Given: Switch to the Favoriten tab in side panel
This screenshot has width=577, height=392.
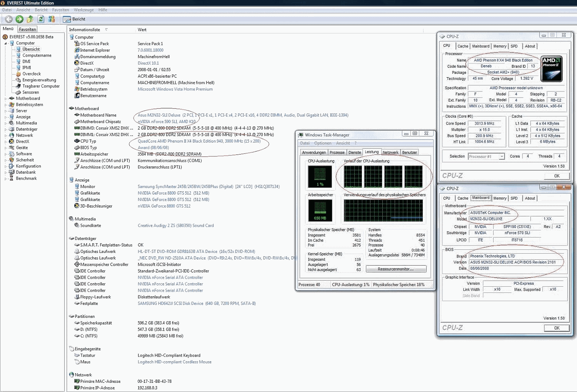Looking at the screenshot, I should point(27,29).
